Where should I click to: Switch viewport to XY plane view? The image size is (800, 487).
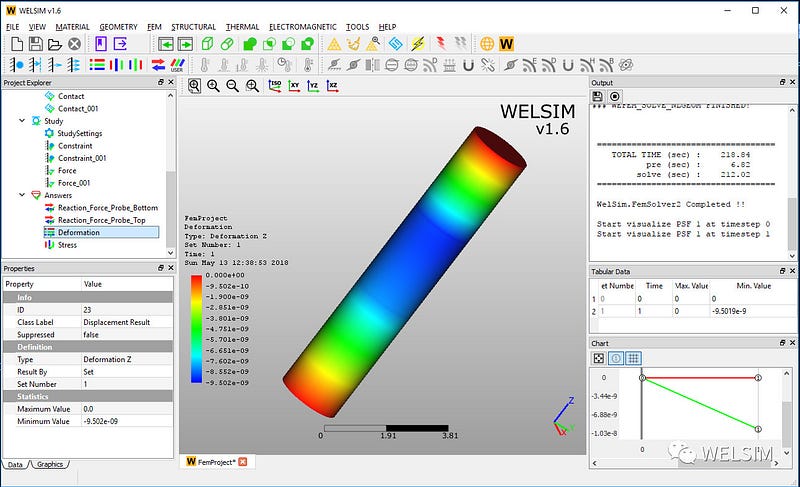point(294,86)
